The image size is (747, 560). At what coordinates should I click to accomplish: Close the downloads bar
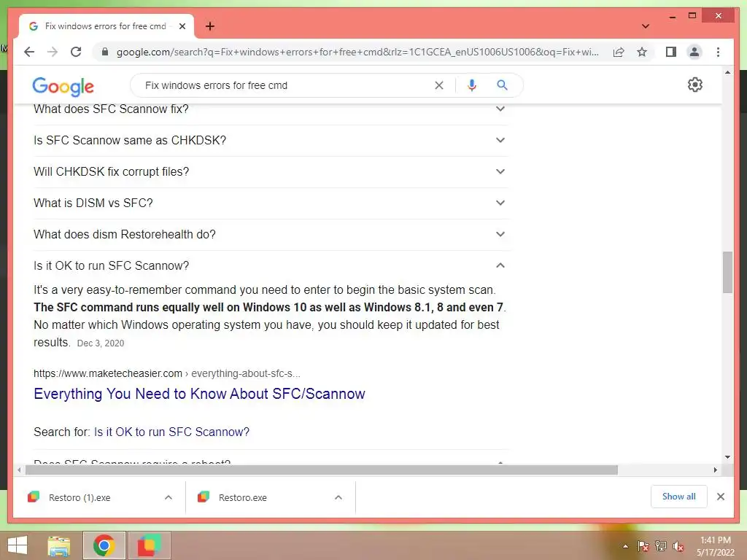coord(721,497)
